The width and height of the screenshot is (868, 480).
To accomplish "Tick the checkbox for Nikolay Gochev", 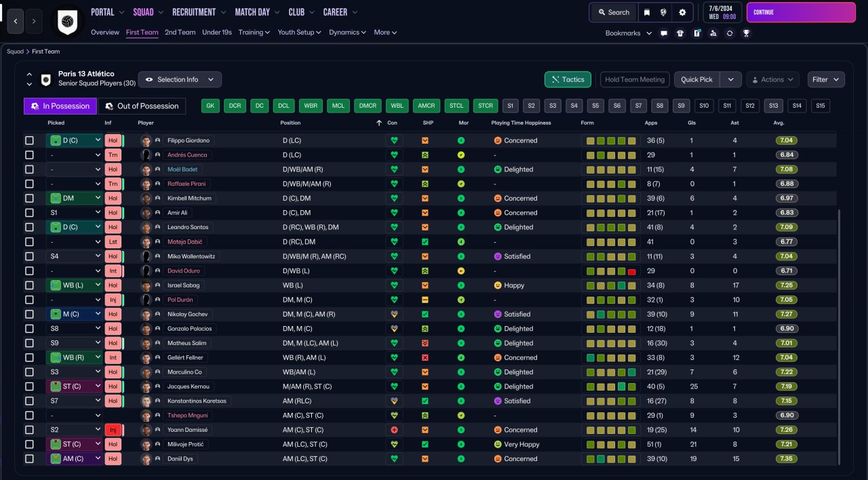I will (29, 314).
